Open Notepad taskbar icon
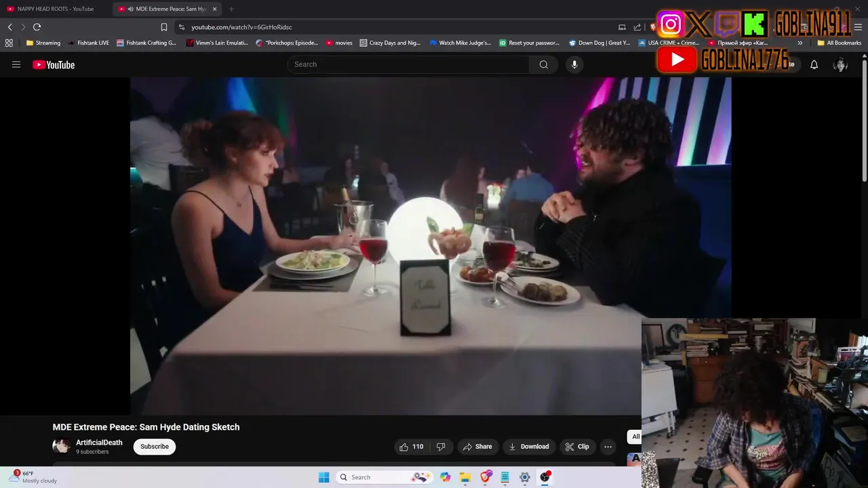This screenshot has width=868, height=488. point(505,477)
